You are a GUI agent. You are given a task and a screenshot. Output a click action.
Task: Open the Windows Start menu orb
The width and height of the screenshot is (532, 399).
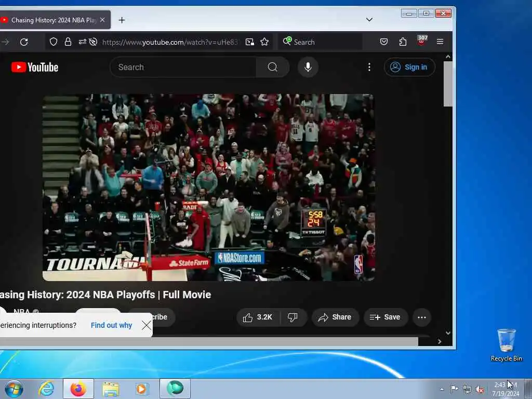click(x=14, y=389)
